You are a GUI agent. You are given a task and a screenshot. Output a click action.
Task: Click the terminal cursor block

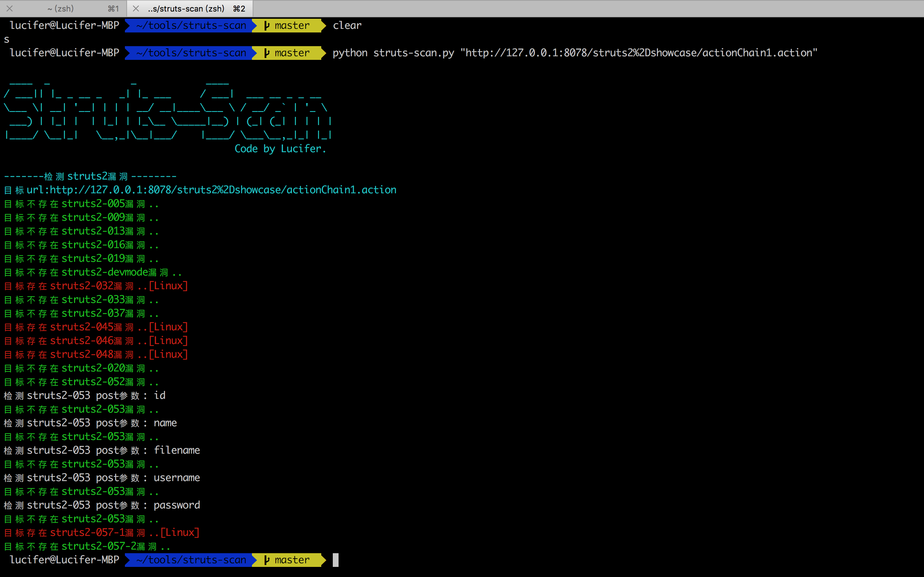(336, 560)
